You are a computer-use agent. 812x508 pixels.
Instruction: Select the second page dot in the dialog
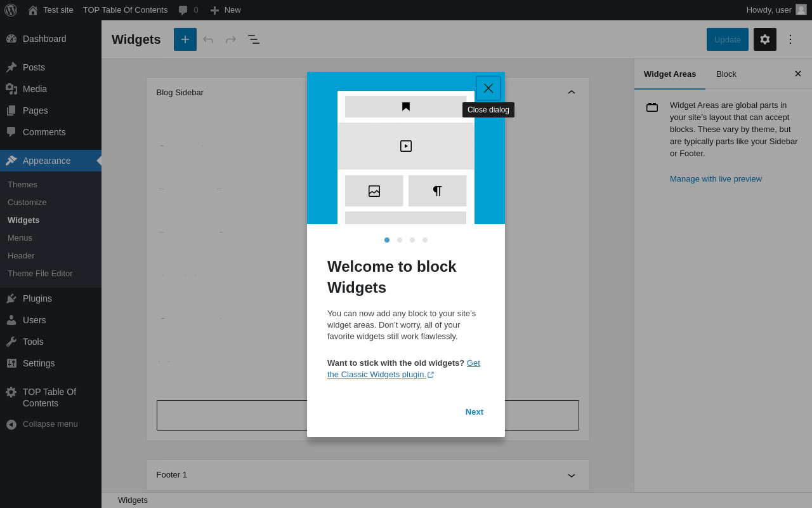pos(400,240)
